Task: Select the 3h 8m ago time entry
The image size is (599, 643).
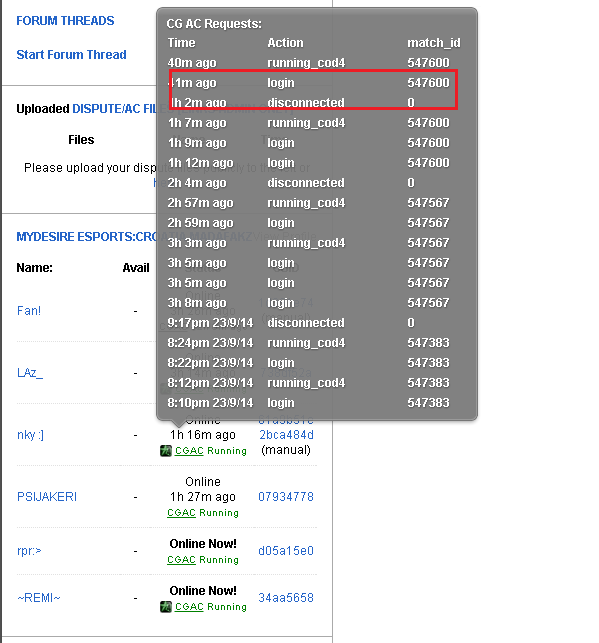Action: (197, 303)
